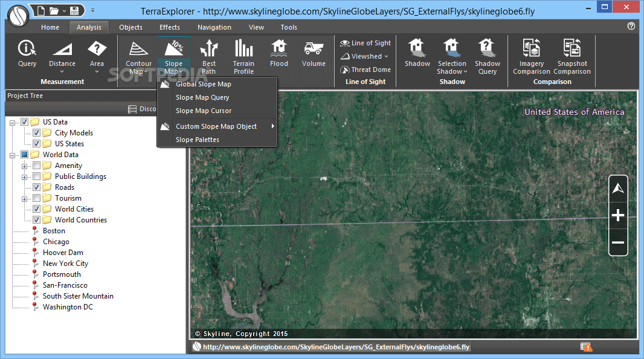This screenshot has width=644, height=359.
Task: Uncheck the City Models checkbox
Action: 37,133
